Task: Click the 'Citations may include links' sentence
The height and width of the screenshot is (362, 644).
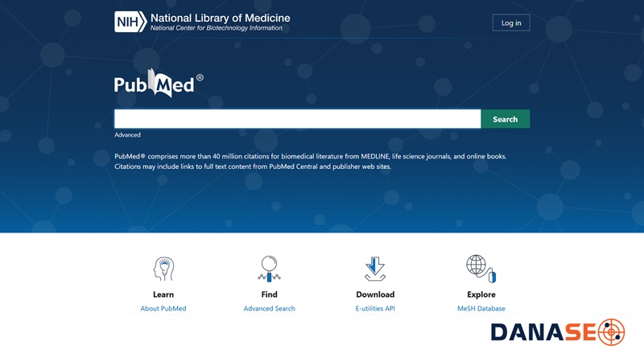Action: 253,167
